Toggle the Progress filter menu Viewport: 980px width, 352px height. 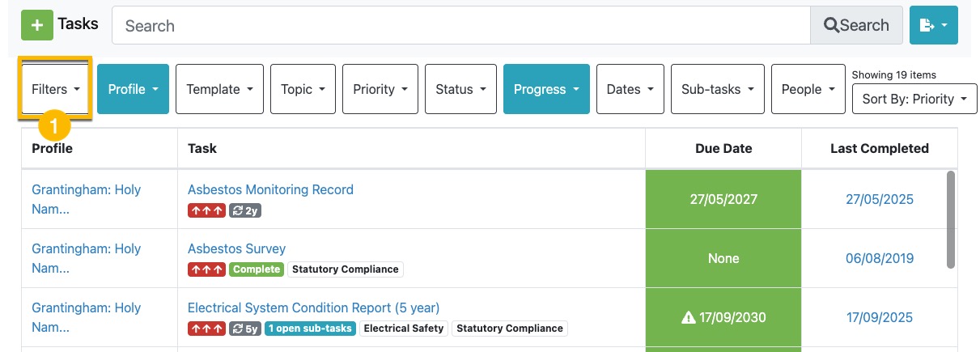click(x=546, y=89)
